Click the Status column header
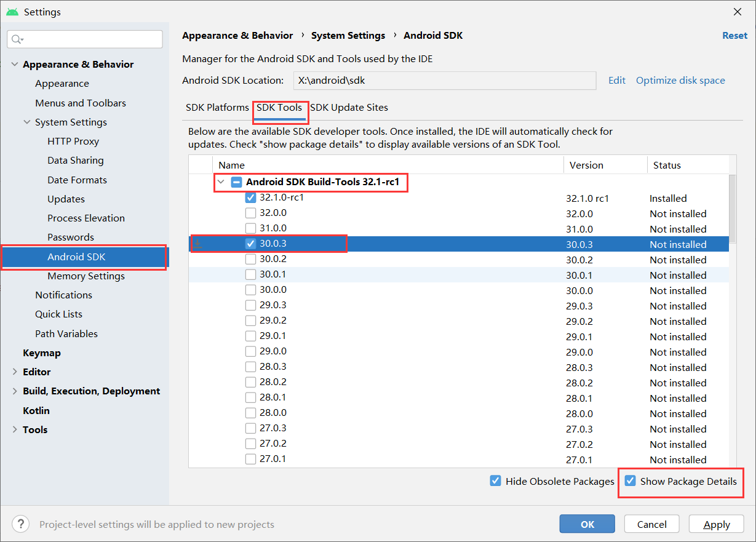 tap(687, 165)
